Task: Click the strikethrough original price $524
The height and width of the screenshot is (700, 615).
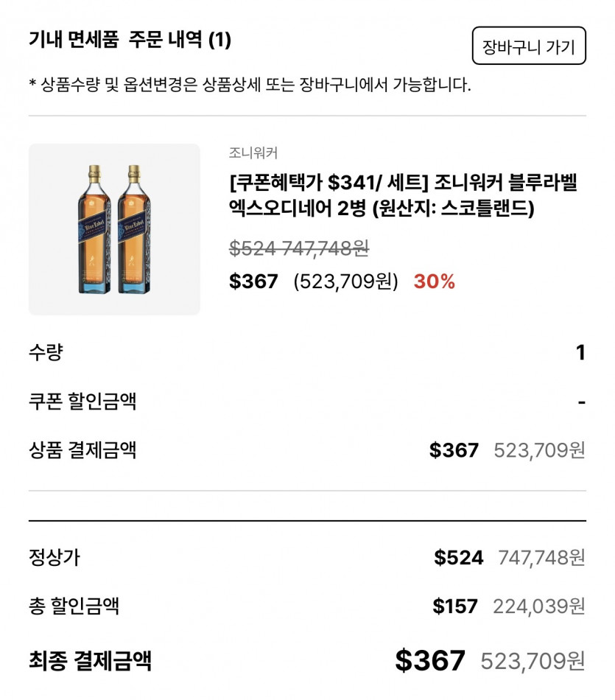Action: tap(253, 248)
